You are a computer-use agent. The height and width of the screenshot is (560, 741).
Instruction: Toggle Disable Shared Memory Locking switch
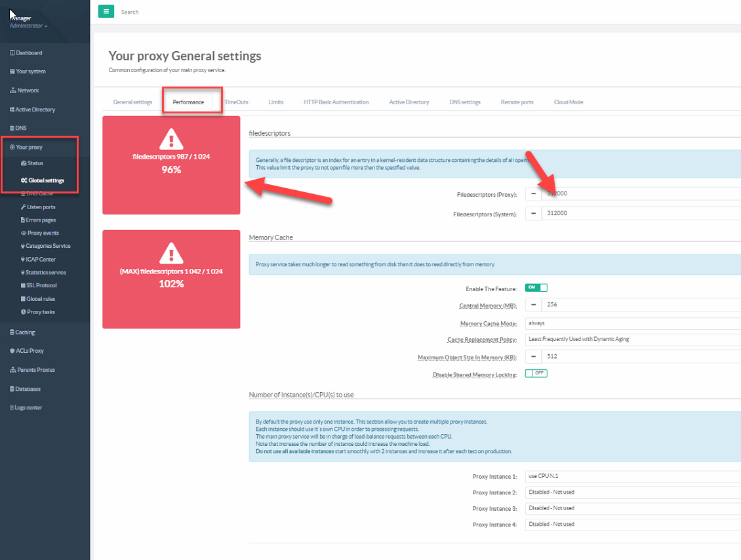(536, 374)
